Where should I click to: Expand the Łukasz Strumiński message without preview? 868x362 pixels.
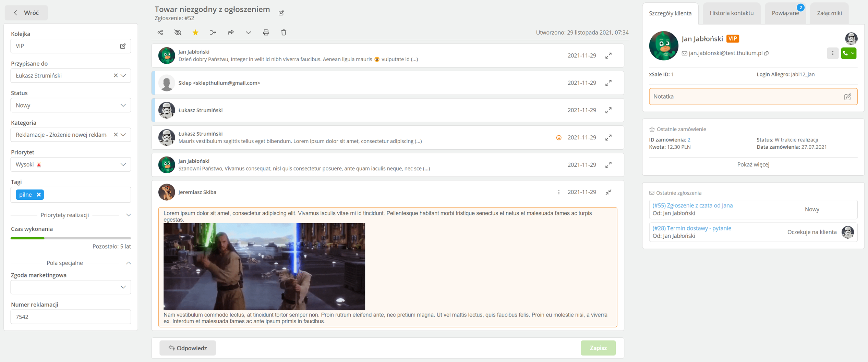point(608,110)
